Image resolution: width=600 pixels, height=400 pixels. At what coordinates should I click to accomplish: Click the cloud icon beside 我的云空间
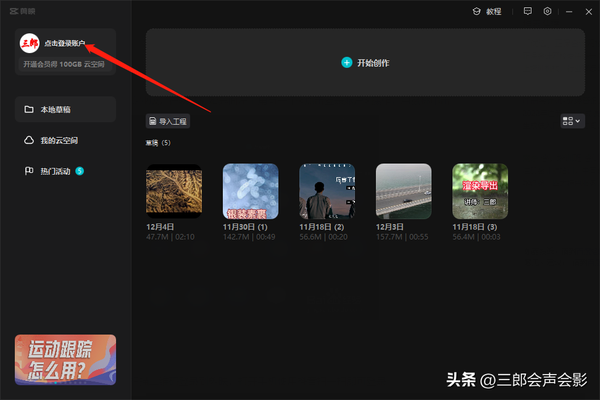(x=29, y=140)
